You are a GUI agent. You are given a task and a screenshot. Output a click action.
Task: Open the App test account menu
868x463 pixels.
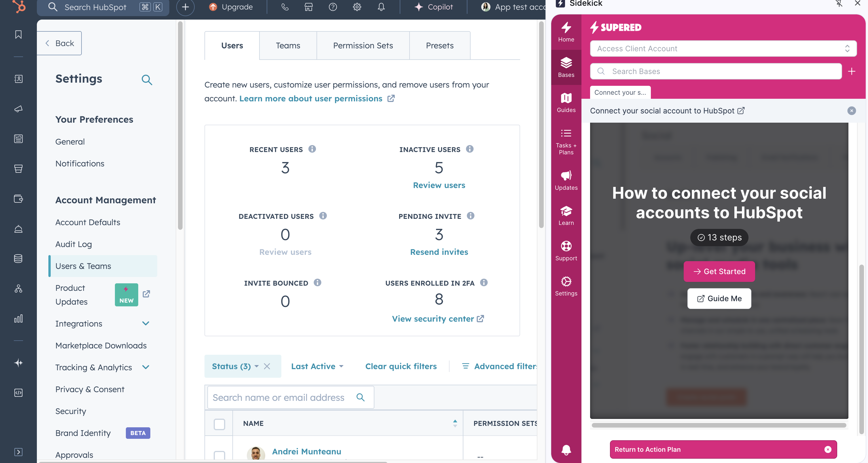pos(513,7)
